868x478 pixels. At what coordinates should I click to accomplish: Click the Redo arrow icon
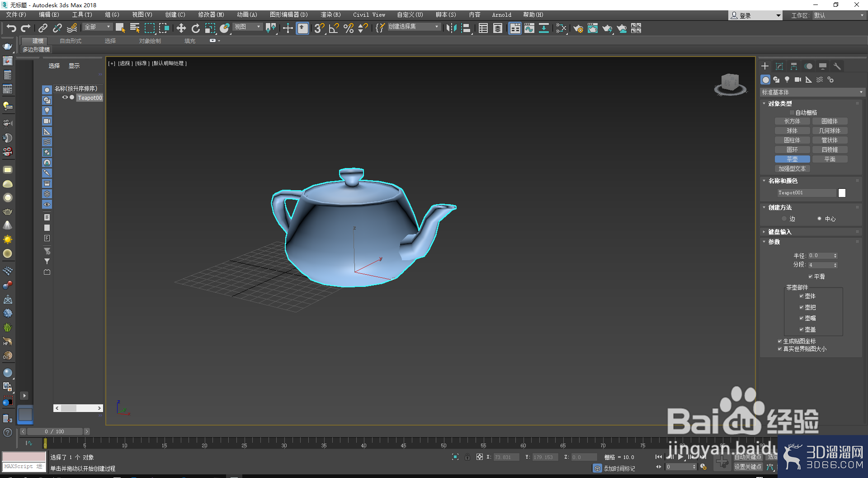(x=26, y=28)
